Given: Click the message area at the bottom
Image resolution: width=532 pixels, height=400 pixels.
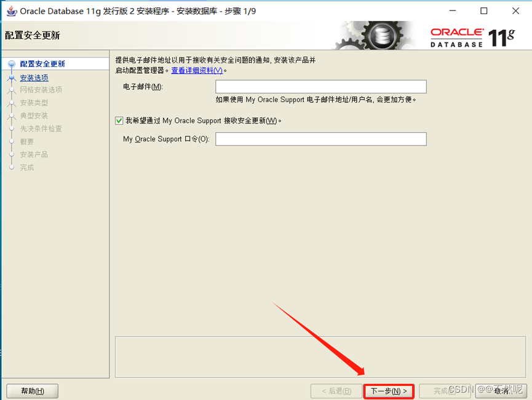Looking at the screenshot, I should tap(320, 357).
